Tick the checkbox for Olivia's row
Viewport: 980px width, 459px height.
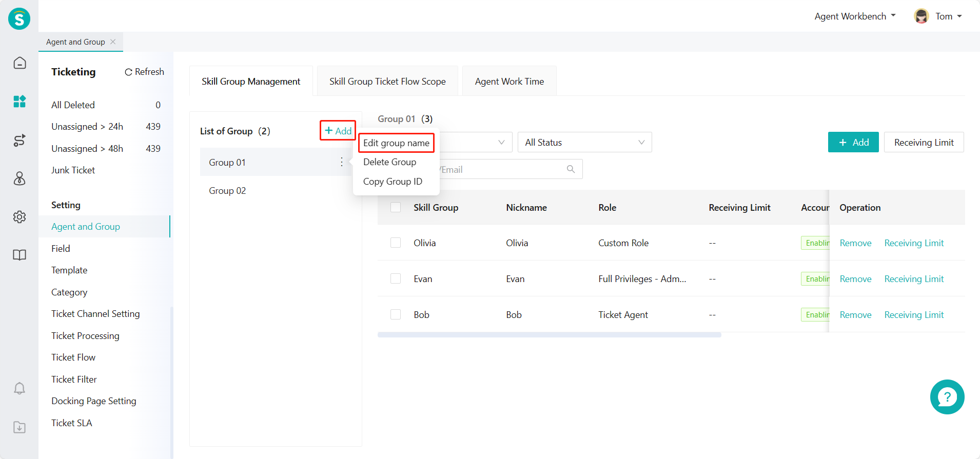[x=396, y=243]
